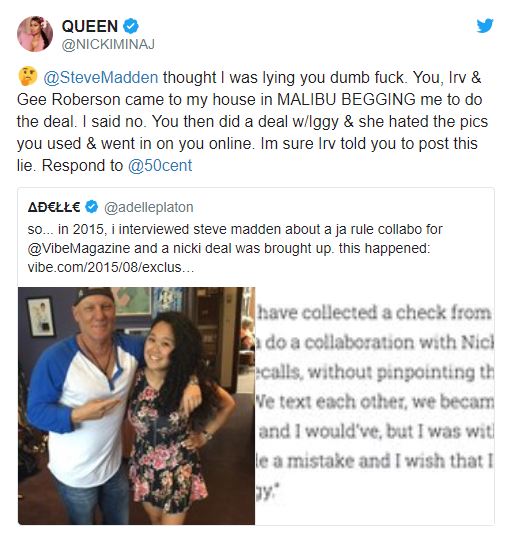Image resolution: width=512 pixels, height=533 pixels.
Task: Click the 'have collected a check' line
Action: tap(374, 312)
